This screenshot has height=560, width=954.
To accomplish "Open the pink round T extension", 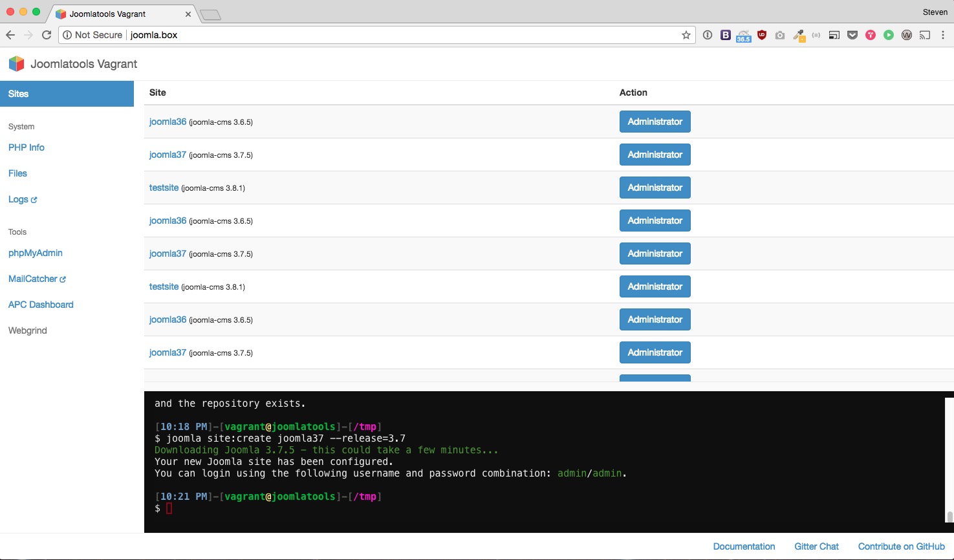I will [871, 35].
